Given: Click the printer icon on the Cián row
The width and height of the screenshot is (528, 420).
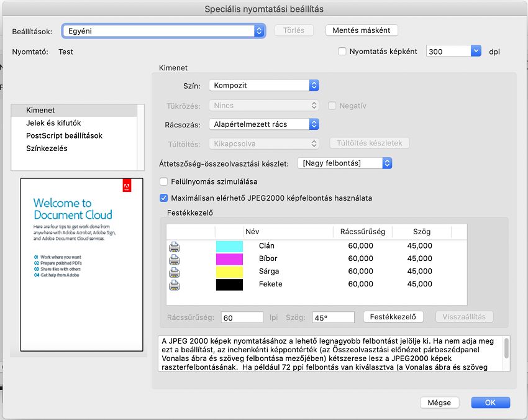Looking at the screenshot, I should pos(174,247).
